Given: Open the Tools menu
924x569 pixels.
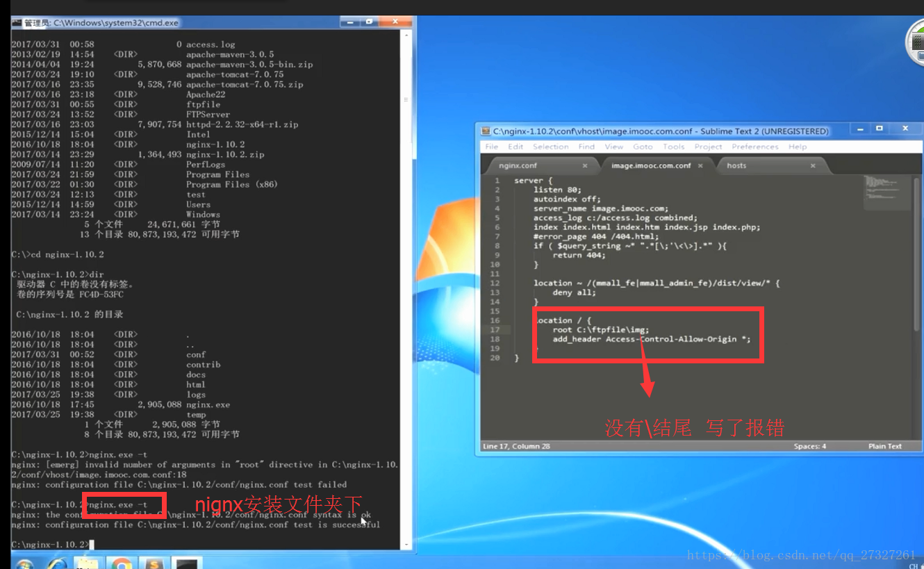Looking at the screenshot, I should (x=674, y=147).
